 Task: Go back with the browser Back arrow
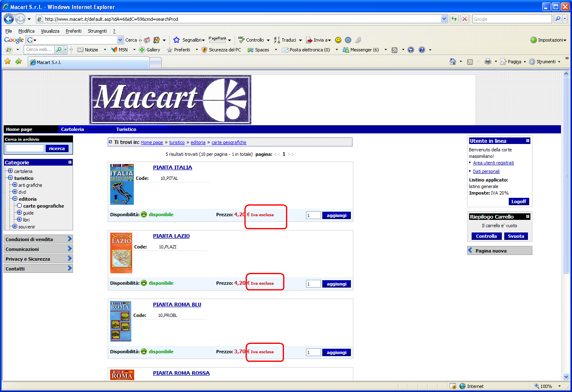[x=9, y=19]
